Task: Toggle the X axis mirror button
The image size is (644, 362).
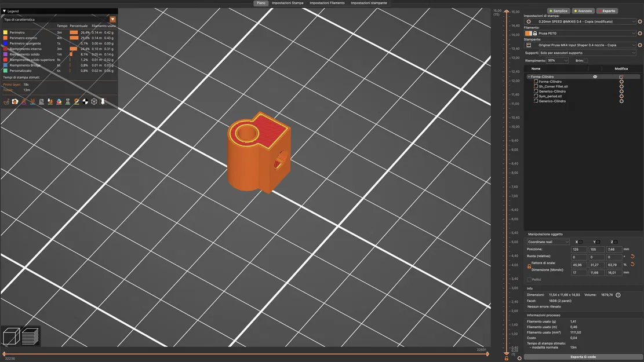Action: tap(580, 242)
